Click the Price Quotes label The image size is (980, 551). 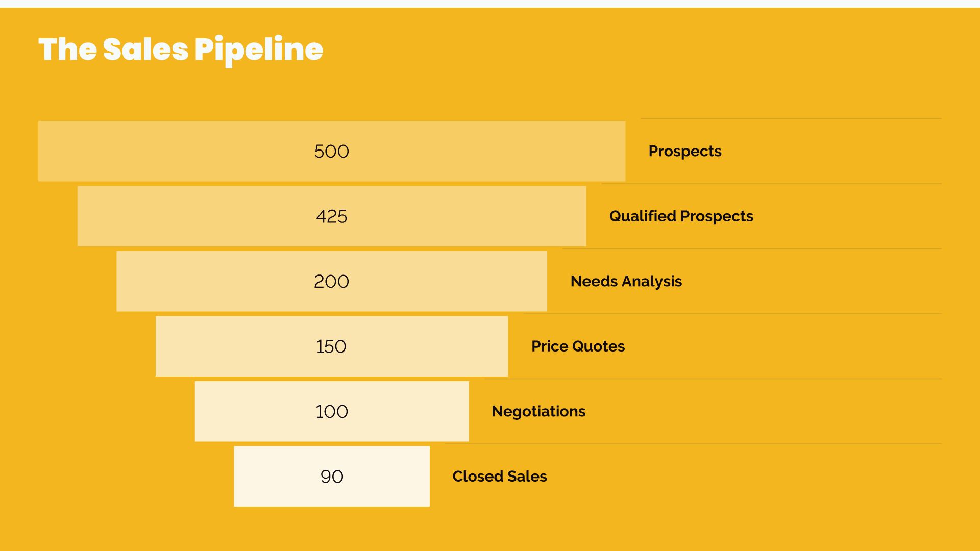click(578, 346)
